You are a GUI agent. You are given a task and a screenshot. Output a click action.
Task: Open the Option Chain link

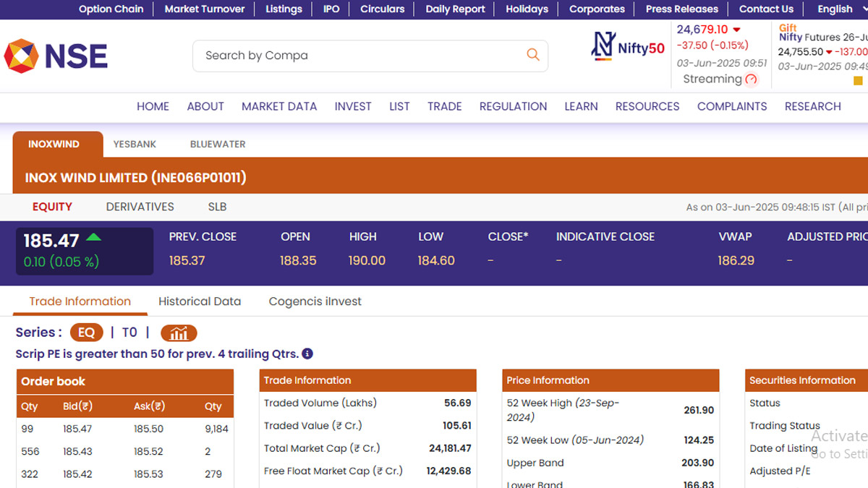pos(111,9)
